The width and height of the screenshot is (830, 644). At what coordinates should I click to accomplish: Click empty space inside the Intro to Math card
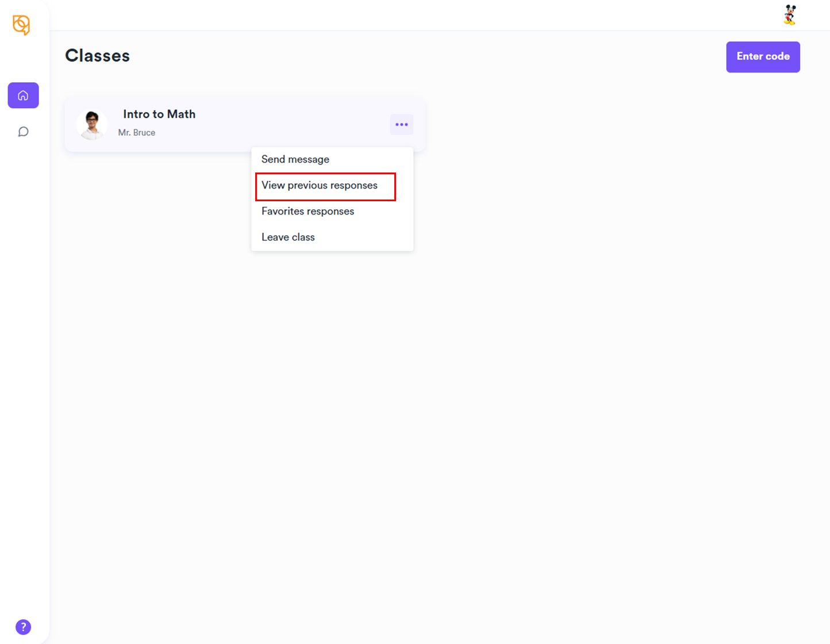[287, 124]
